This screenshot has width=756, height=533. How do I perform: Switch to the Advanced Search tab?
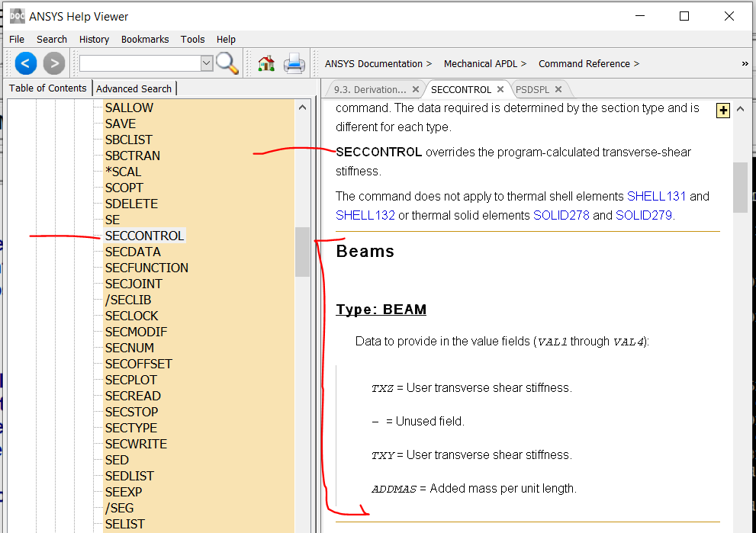134,88
